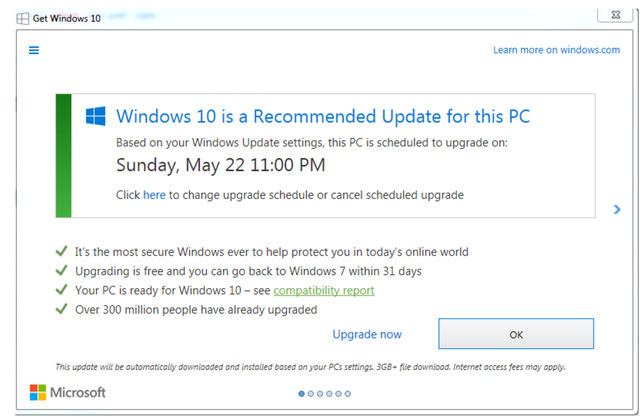Open the hamburger menu
Image resolution: width=640 pixels, height=416 pixels.
[34, 50]
